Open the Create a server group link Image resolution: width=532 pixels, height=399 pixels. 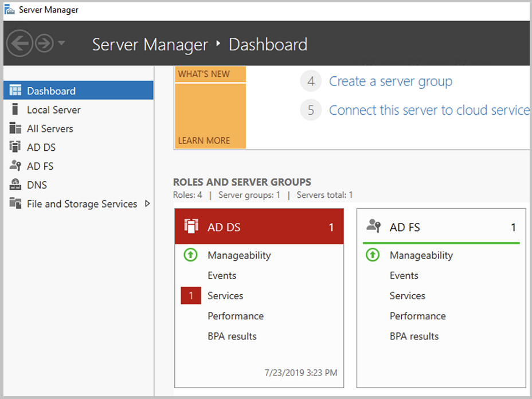point(390,81)
